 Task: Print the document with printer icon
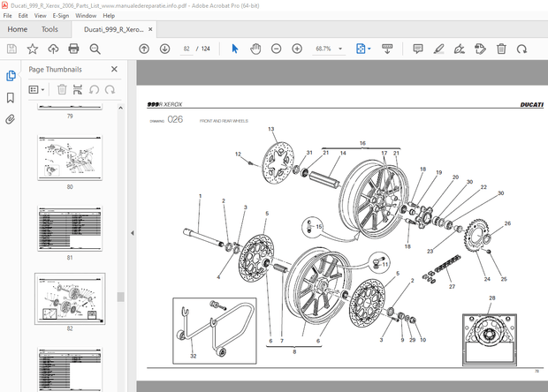click(x=73, y=49)
